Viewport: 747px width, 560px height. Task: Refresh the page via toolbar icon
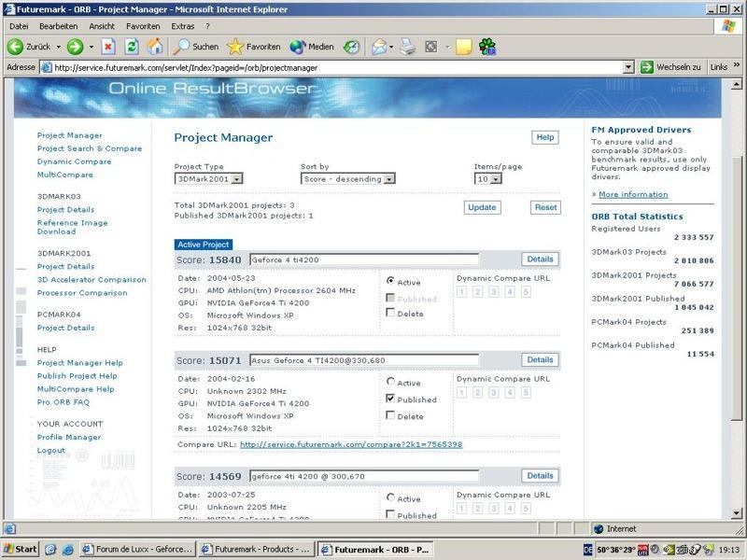132,47
